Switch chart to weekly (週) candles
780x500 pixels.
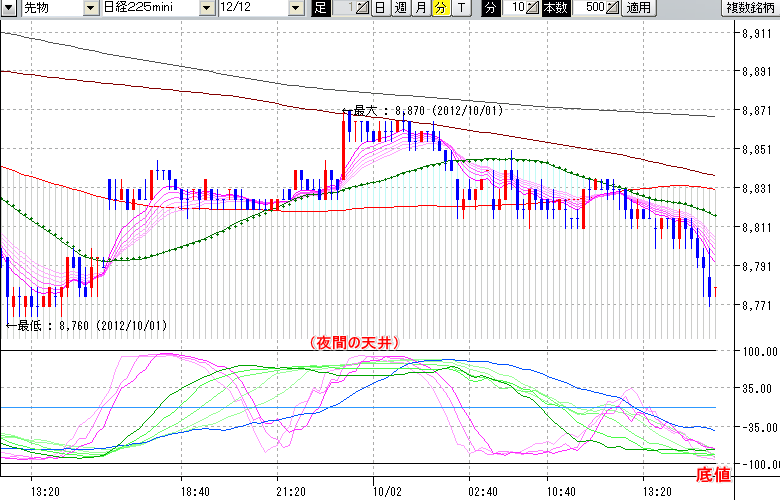click(x=400, y=8)
